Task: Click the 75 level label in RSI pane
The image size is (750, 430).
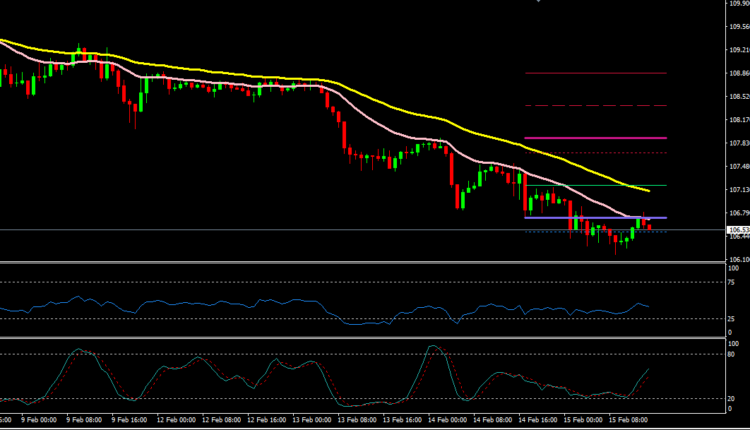Action: [733, 282]
